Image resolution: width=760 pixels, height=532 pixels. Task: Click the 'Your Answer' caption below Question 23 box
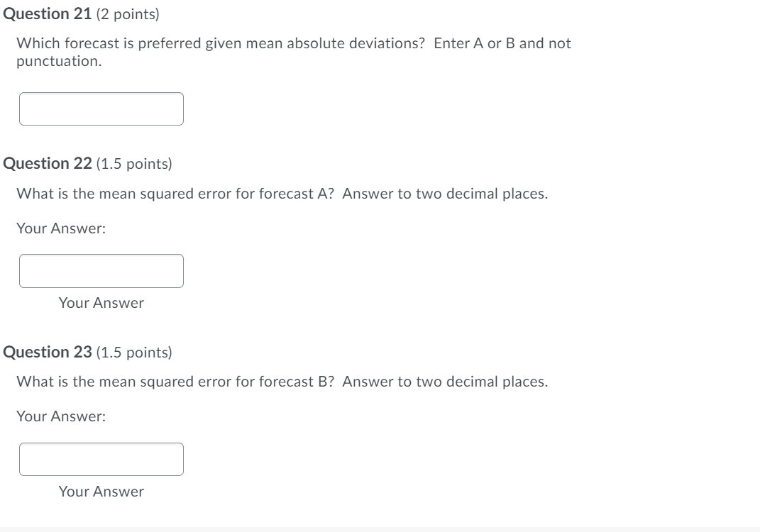click(x=101, y=492)
